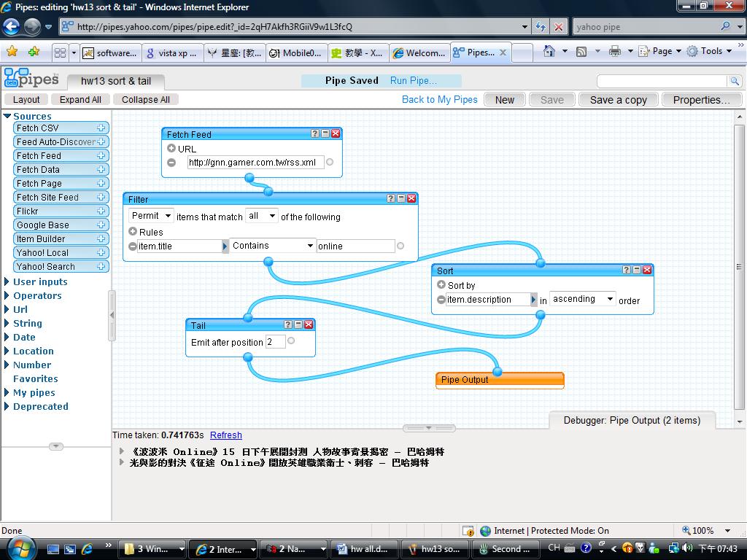
Task: Click the URL field wiring terminal
Action: pyautogui.click(x=330, y=162)
